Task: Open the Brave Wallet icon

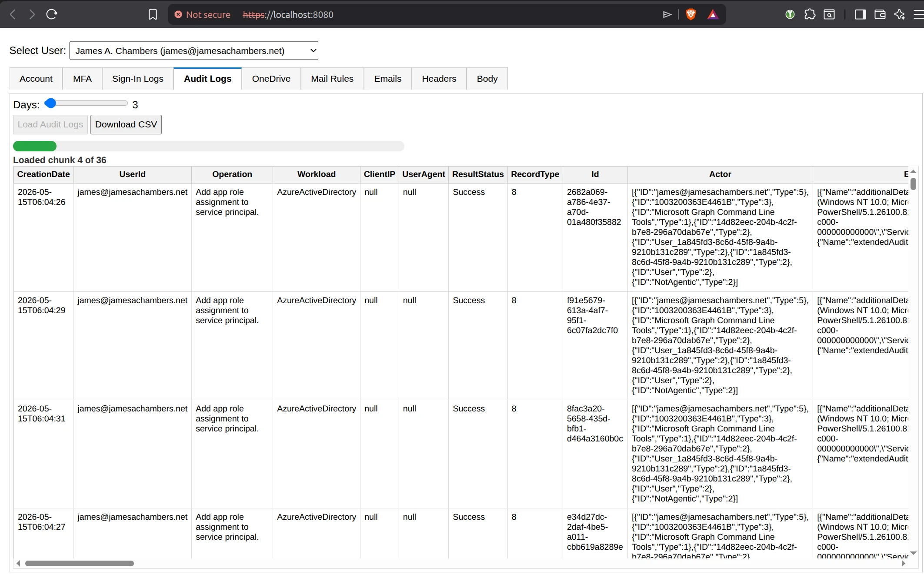Action: 880,14
